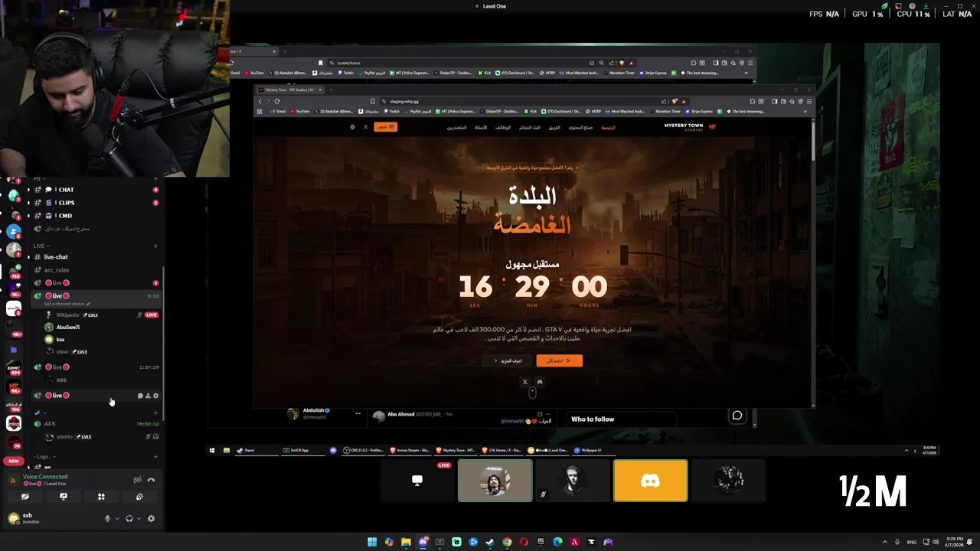Toggle noise suppression in voice panel
This screenshot has width=980, height=551.
pos(137,480)
